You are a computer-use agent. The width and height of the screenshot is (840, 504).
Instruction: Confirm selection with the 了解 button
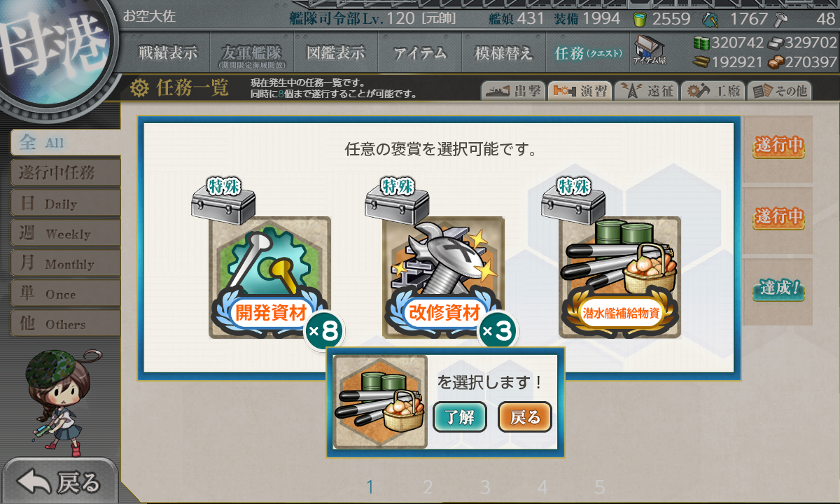tap(460, 418)
